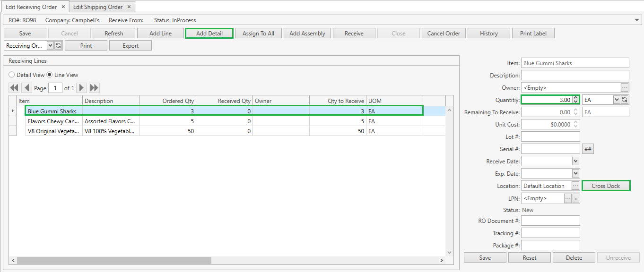This screenshot has width=644, height=272.
Task: Go to the first page of receiving lines
Action: pyautogui.click(x=14, y=88)
